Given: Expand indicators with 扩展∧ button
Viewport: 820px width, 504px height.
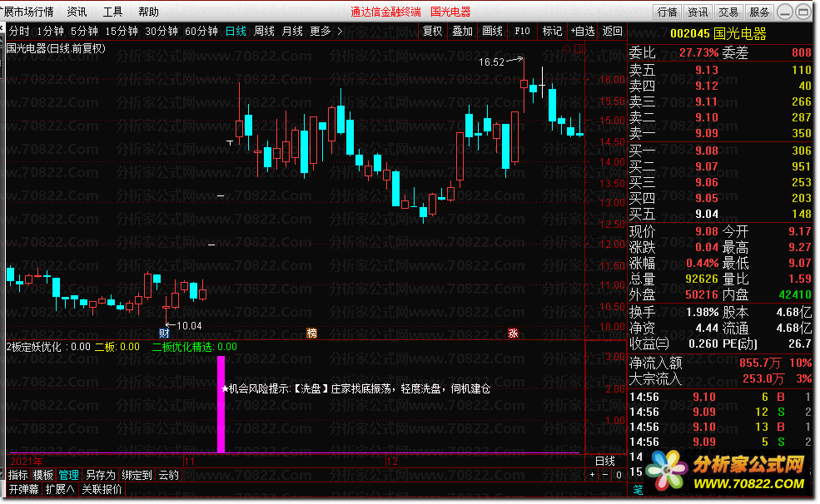Looking at the screenshot, I should click(60, 489).
